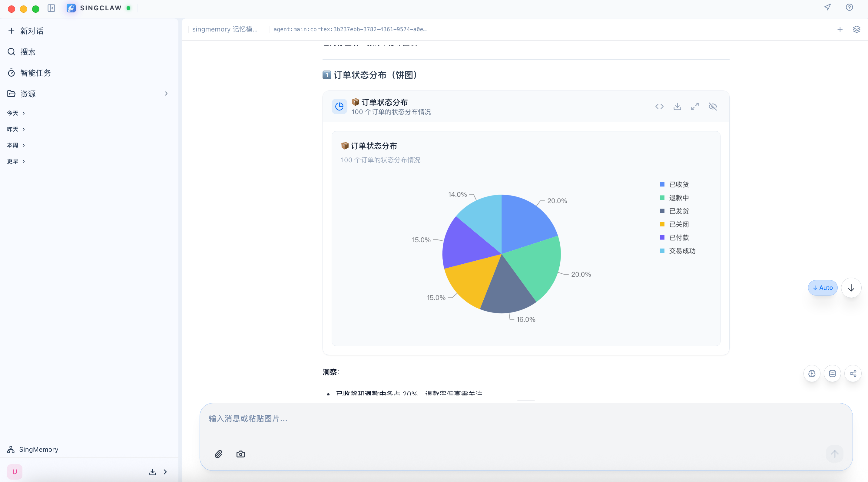Toggle 已收货 legend series visibility
The height and width of the screenshot is (482, 868).
tap(674, 184)
